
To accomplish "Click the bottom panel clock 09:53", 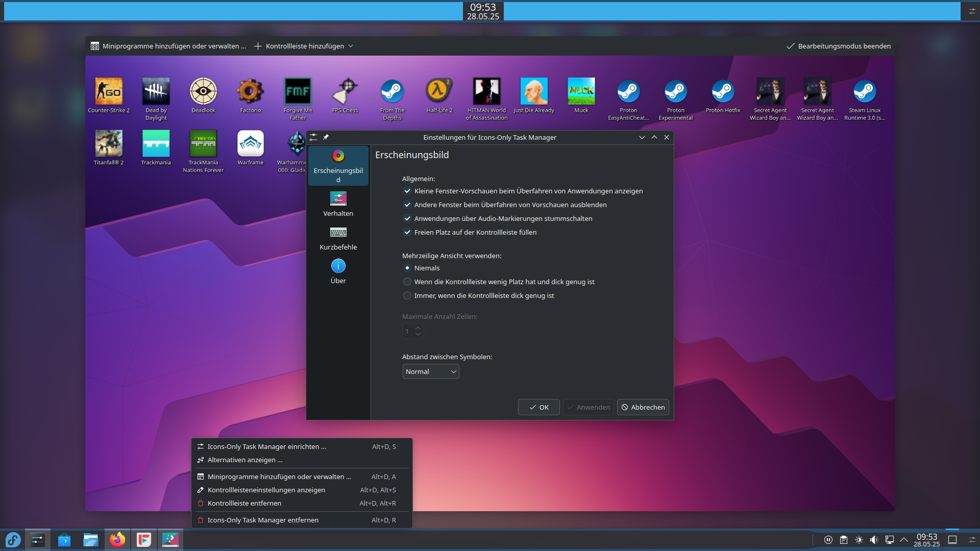I will (927, 540).
